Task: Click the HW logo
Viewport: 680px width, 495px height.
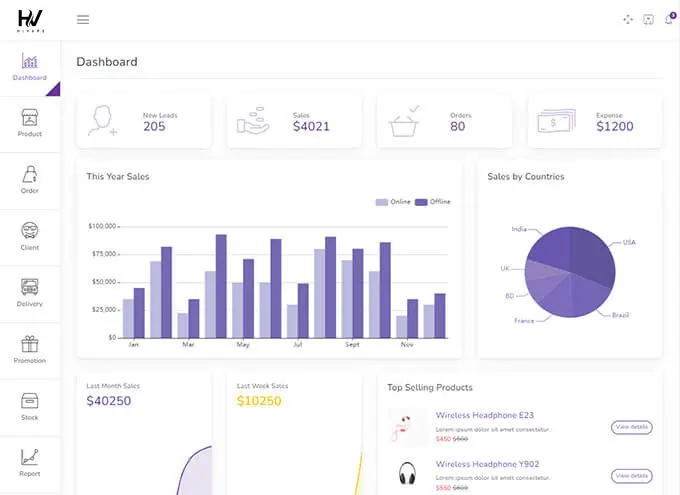Action: (x=30, y=20)
